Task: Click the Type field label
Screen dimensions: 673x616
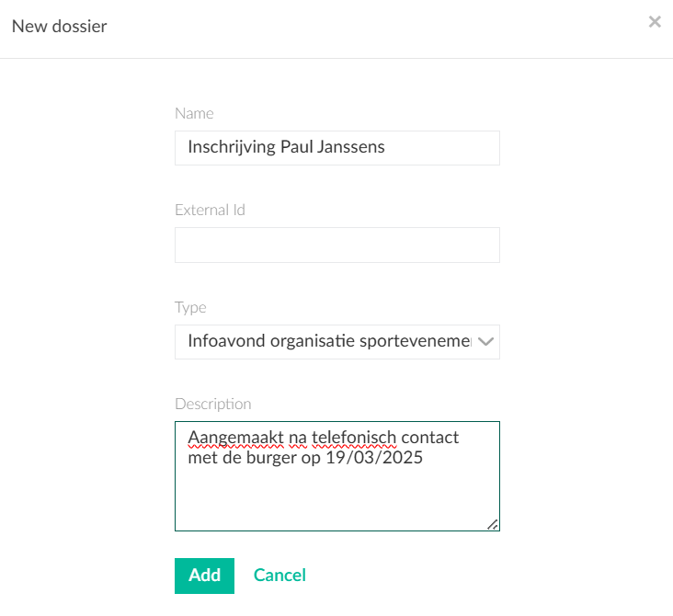Action: point(190,307)
